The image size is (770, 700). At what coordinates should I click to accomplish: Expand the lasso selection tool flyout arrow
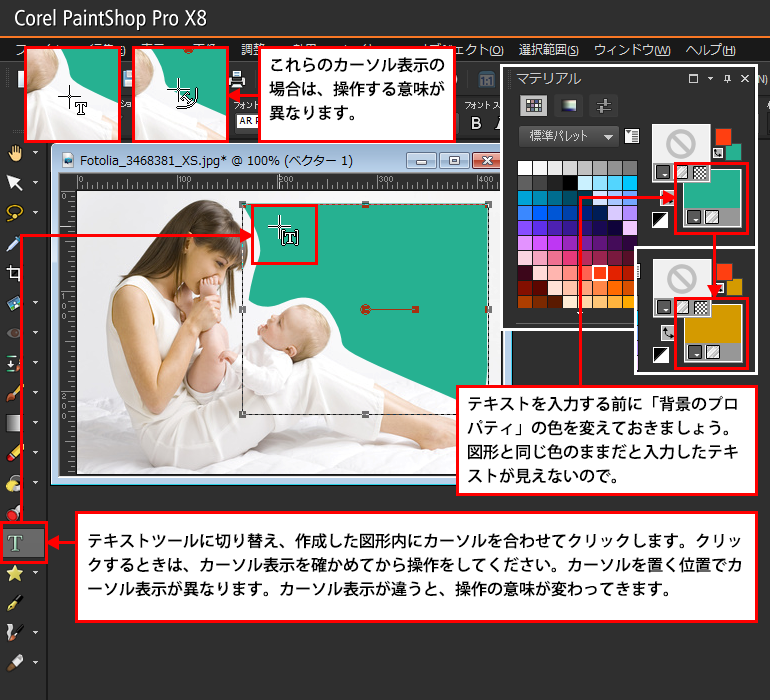36,213
